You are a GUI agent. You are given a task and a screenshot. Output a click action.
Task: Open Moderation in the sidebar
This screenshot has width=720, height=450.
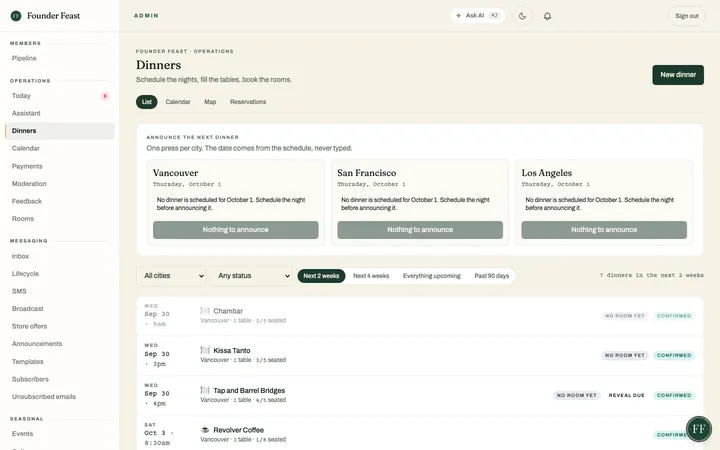[60, 184]
